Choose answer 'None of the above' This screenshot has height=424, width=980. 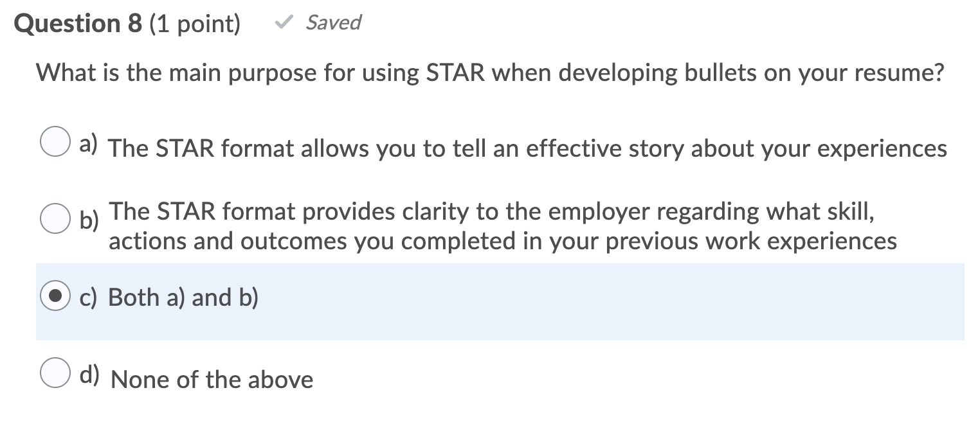211,379
